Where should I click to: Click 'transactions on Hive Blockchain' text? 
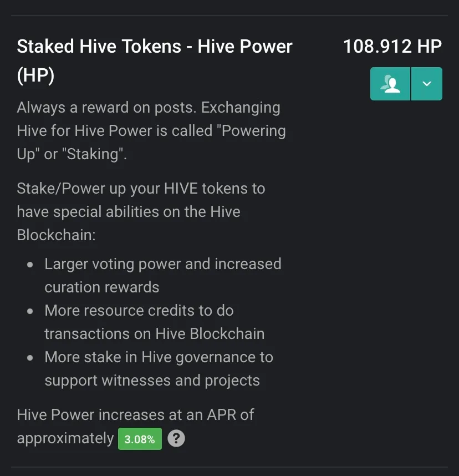click(155, 334)
